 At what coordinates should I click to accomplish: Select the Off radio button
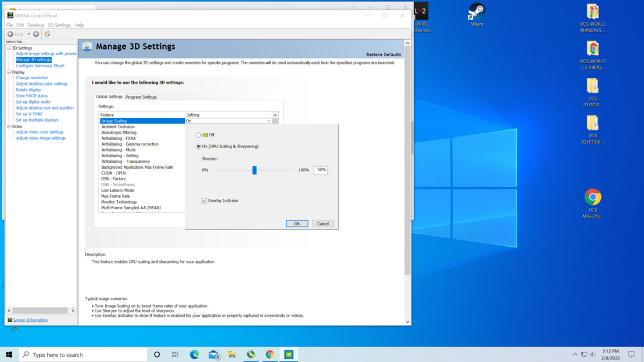pyautogui.click(x=198, y=135)
